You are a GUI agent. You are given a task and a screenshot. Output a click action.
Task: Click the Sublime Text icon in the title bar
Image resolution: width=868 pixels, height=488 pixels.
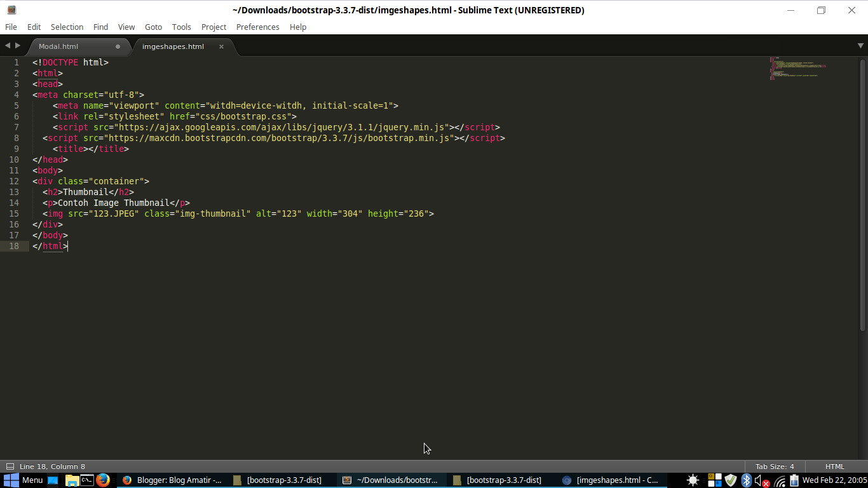tap(11, 10)
